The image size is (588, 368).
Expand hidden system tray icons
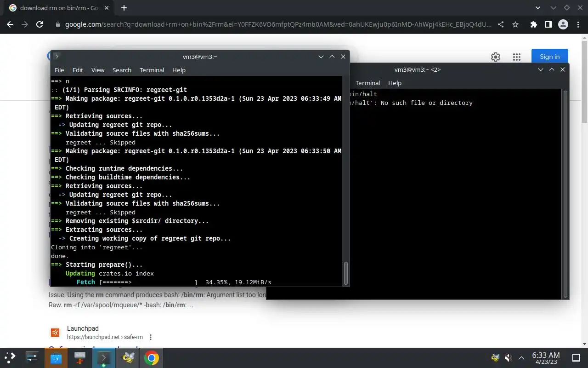click(x=521, y=358)
